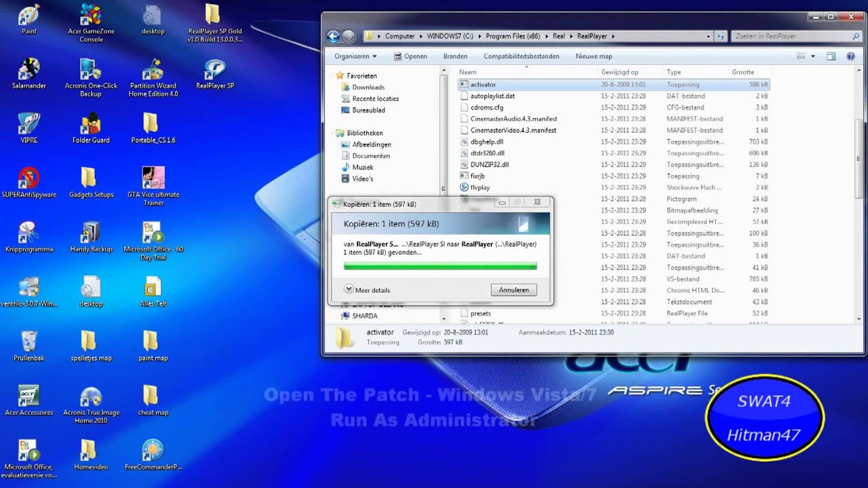Open Salamander desktop shortcut
Screen dimensions: 868x488
(x=28, y=74)
